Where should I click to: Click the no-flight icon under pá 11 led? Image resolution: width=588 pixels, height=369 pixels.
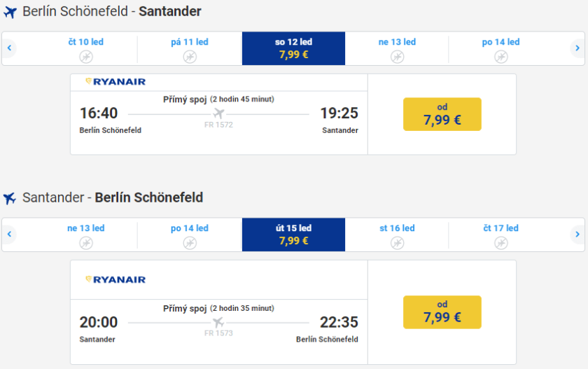pyautogui.click(x=190, y=57)
